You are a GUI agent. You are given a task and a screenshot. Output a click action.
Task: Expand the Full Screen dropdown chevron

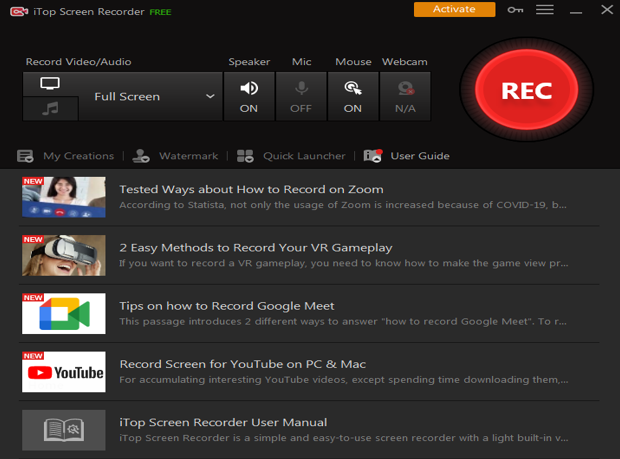click(210, 97)
